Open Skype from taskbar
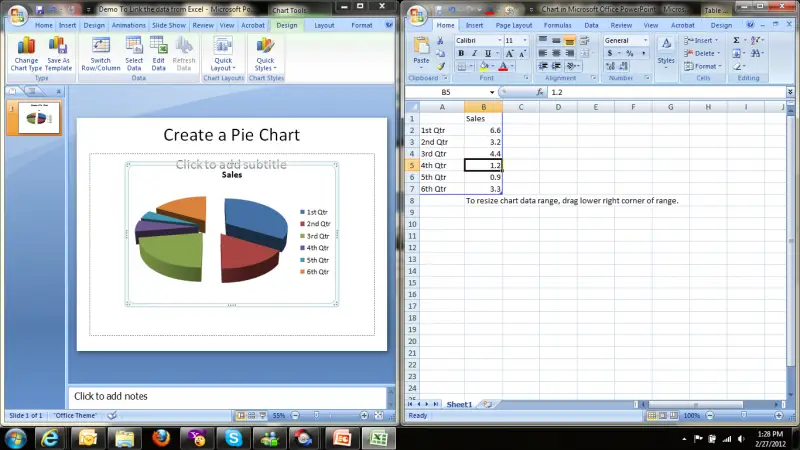This screenshot has width=800, height=450. [x=233, y=438]
